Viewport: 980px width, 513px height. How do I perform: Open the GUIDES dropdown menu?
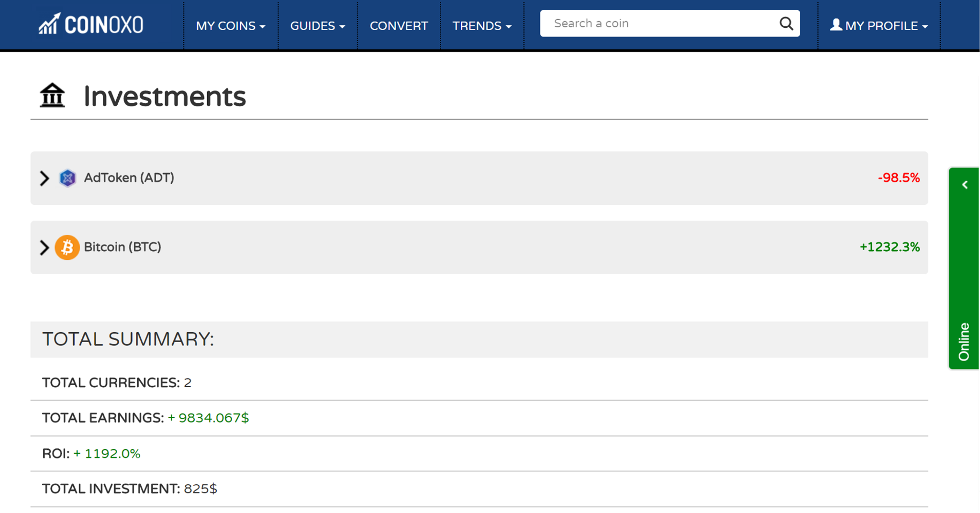pos(318,26)
